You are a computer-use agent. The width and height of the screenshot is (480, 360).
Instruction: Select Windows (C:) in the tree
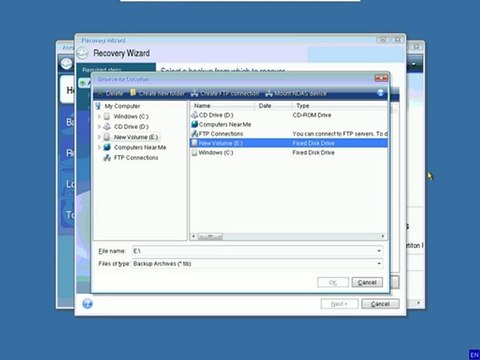(131, 116)
